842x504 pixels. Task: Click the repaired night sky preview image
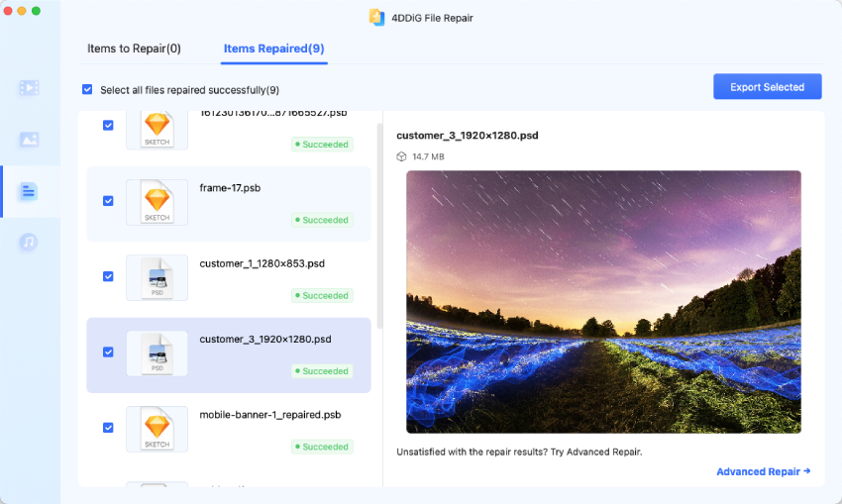(x=603, y=302)
